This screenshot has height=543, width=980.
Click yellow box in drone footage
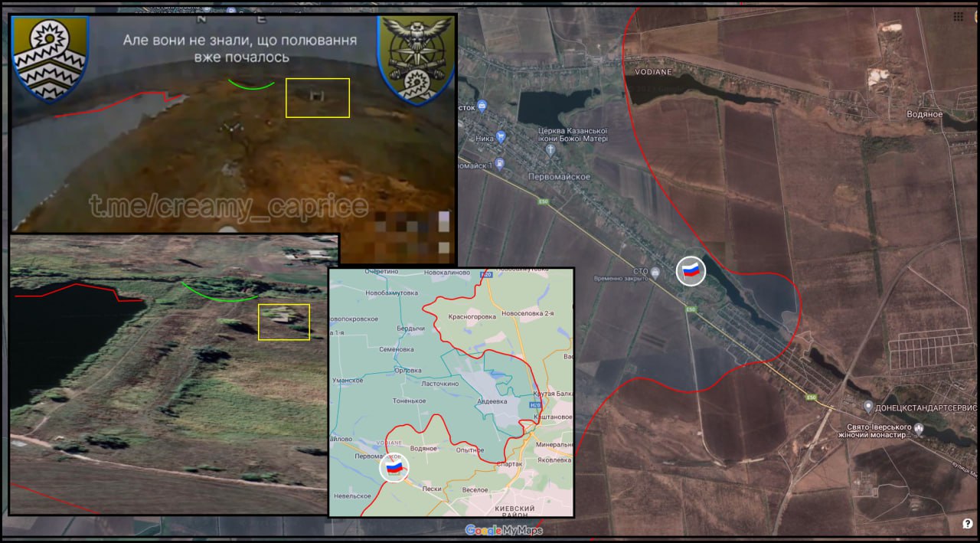click(x=318, y=98)
